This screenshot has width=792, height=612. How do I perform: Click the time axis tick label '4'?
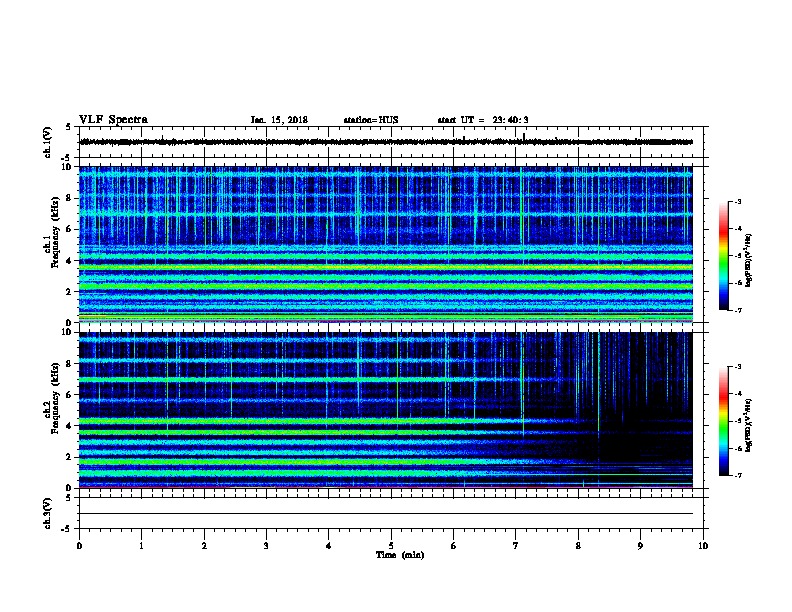[329, 546]
